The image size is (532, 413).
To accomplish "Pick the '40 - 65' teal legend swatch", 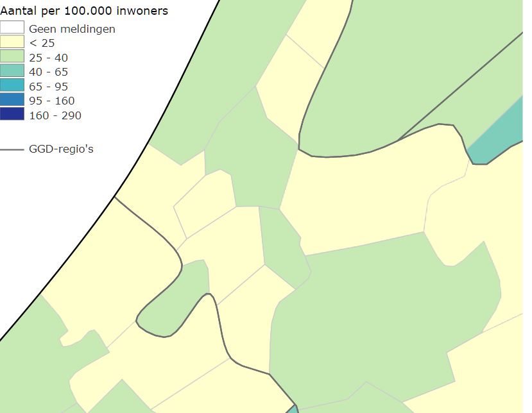I will point(12,71).
